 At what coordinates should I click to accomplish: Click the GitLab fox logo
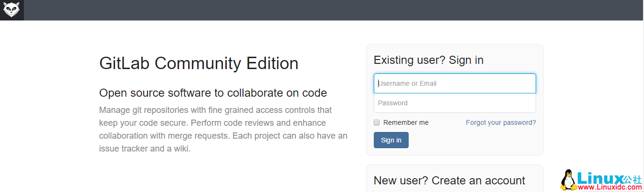[x=11, y=10]
